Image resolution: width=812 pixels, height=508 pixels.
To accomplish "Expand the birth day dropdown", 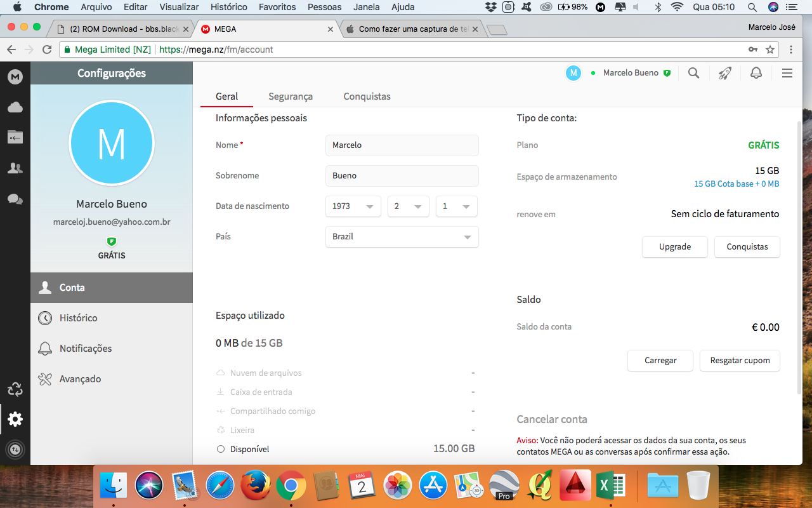I will click(x=456, y=206).
